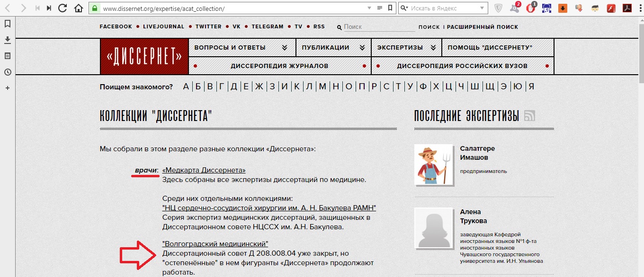Open the Downloads panel in the sidebar
Viewport: 644px width, 277px height.
tap(8, 40)
